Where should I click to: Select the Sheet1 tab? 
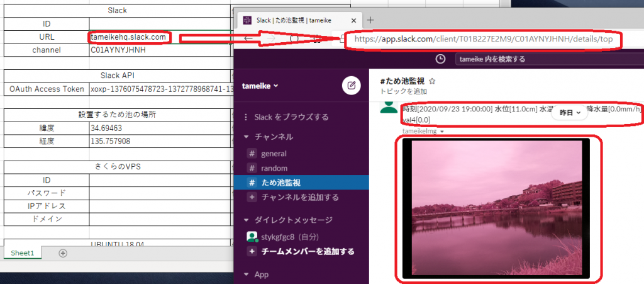click(x=23, y=253)
